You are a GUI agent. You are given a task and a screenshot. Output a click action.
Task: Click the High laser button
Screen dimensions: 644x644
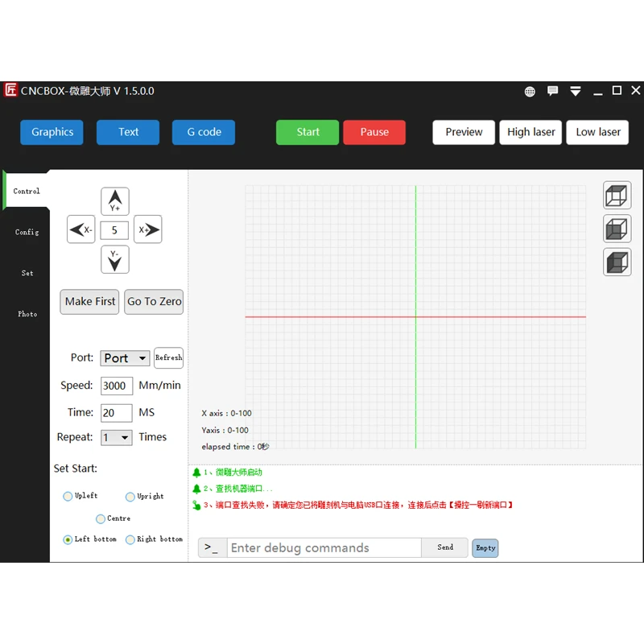tap(530, 132)
